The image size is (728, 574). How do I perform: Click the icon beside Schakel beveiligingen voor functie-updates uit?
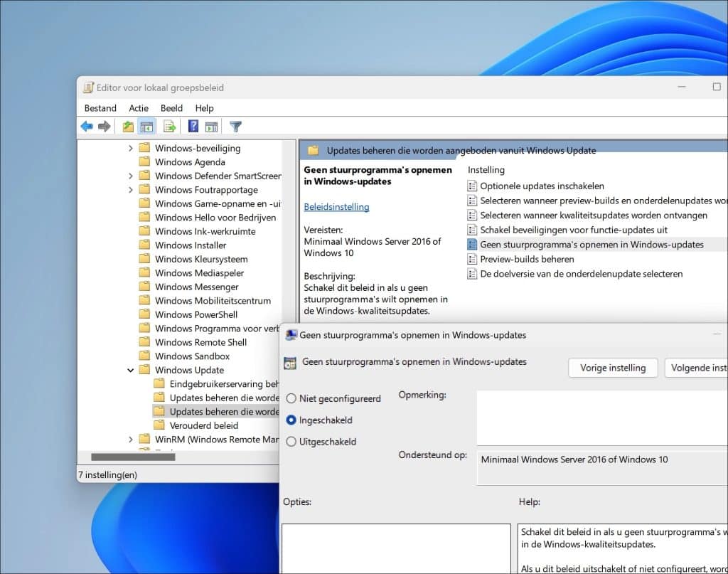(x=472, y=230)
